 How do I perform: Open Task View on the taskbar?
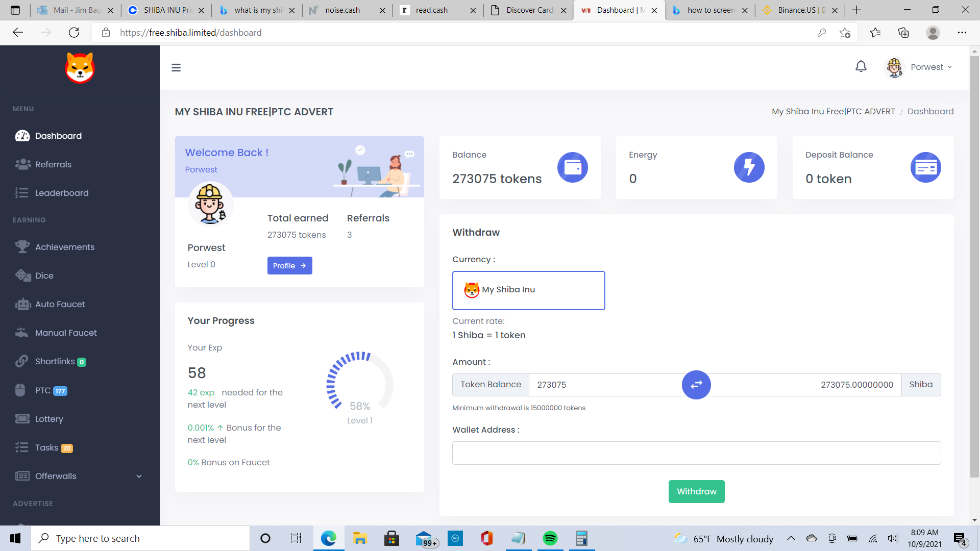pos(296,538)
